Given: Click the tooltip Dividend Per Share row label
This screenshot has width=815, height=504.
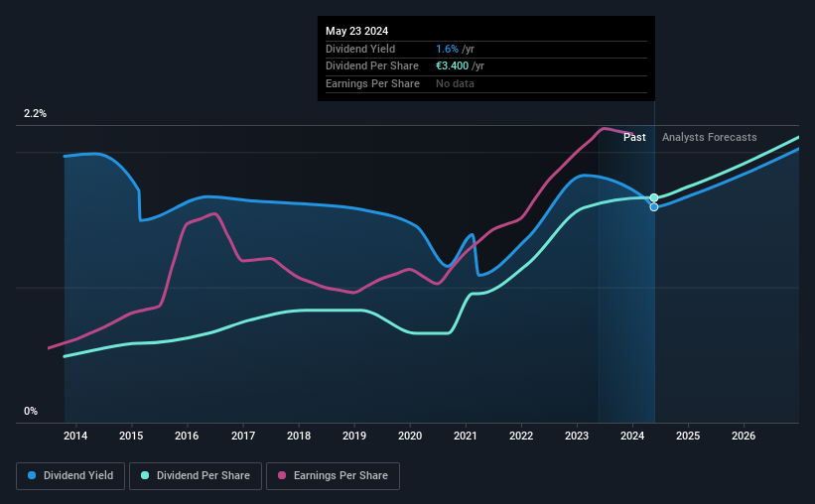Looking at the screenshot, I should point(371,66).
